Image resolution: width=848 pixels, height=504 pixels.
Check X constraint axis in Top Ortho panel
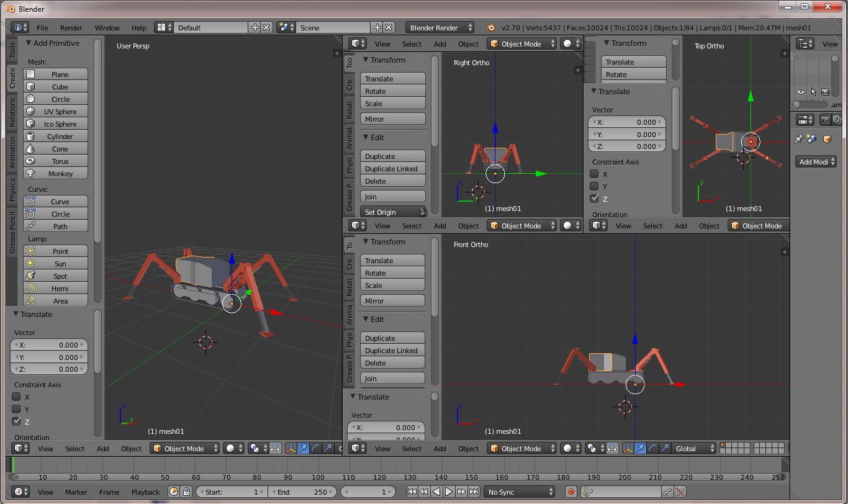(x=595, y=174)
